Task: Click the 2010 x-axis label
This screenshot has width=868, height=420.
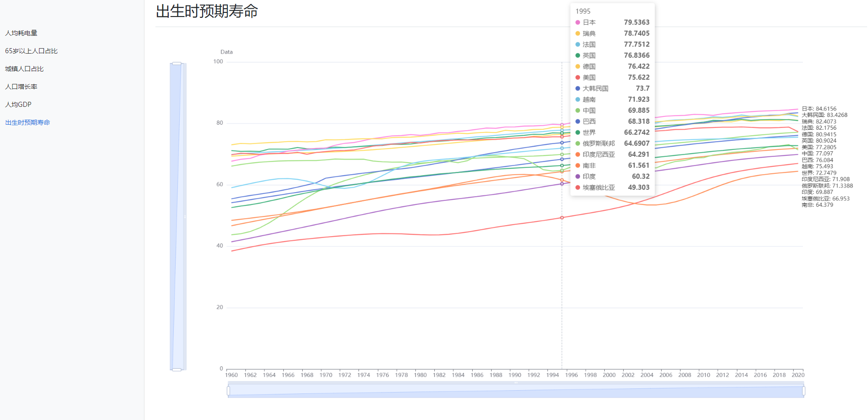Action: (704, 375)
